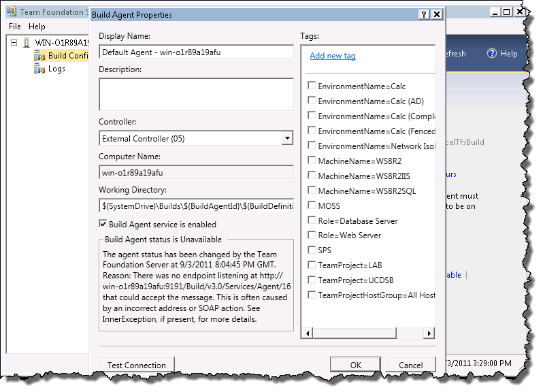Click the server node icon in tree

27,43
